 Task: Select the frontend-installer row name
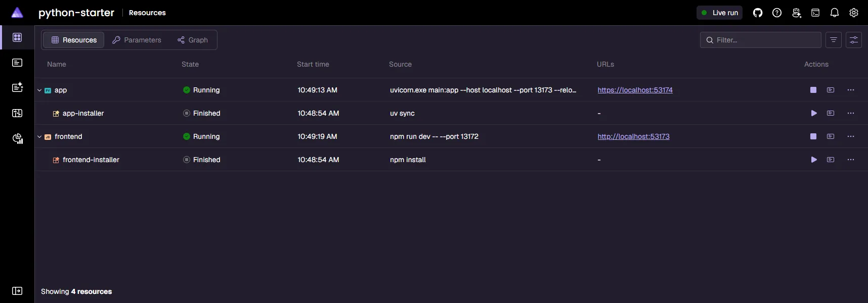pyautogui.click(x=91, y=160)
